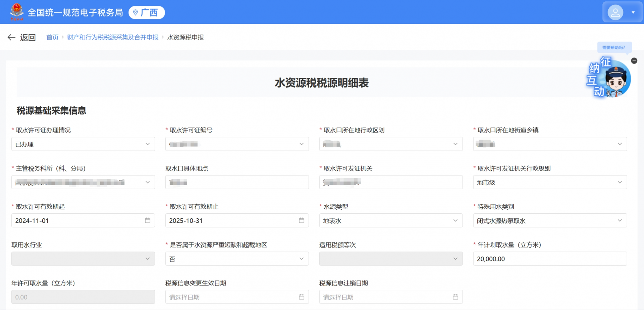Go to 首页 breadcrumb link
The height and width of the screenshot is (310, 644).
[52, 37]
